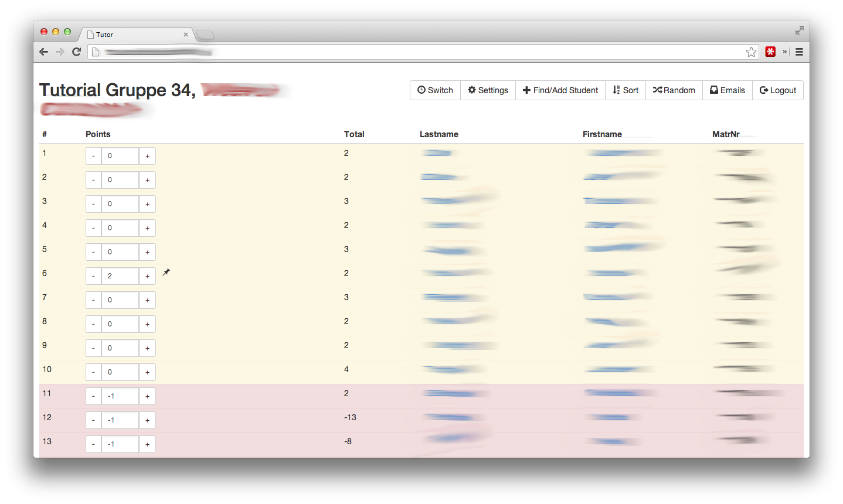This screenshot has height=504, width=843.
Task: Click the pin icon on row 6
Action: click(x=166, y=272)
